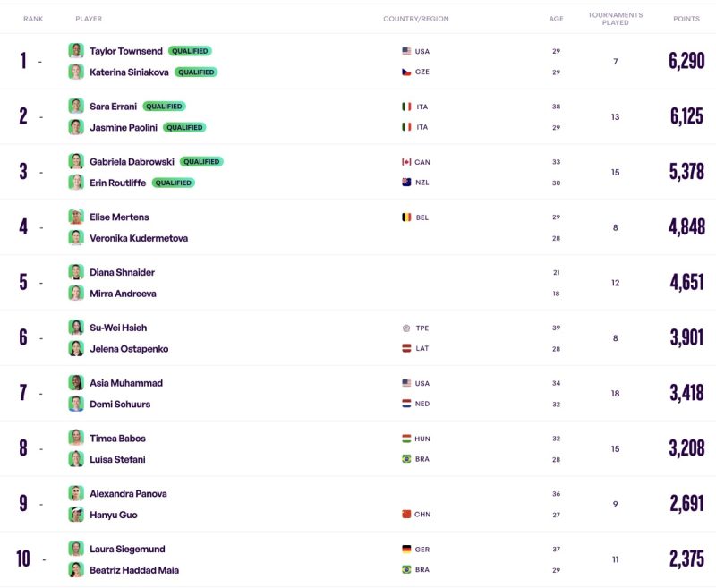Screen dimensions: 716x588
Task: Click the Qualified badge next to Taylor Townsend
Action: click(x=190, y=51)
